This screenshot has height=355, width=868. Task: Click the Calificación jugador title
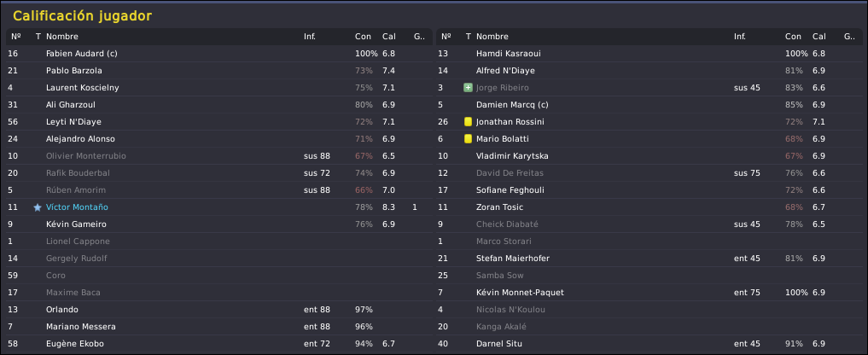[82, 16]
